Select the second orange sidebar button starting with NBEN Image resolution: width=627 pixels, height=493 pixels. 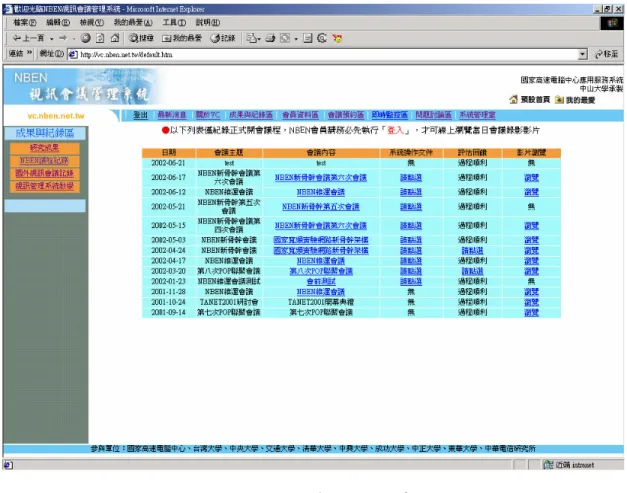click(44, 161)
